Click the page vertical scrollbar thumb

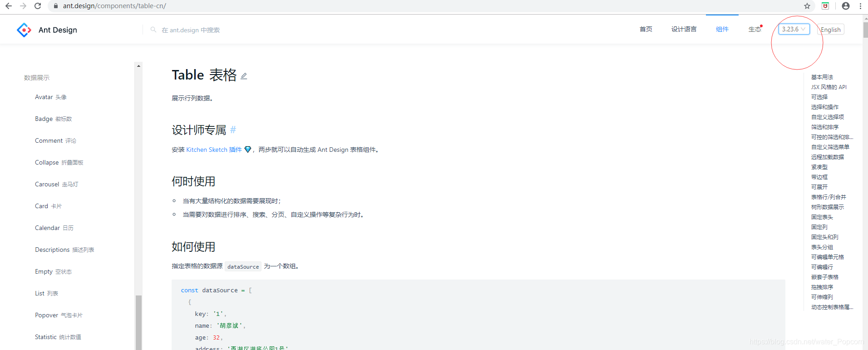coord(866,29)
